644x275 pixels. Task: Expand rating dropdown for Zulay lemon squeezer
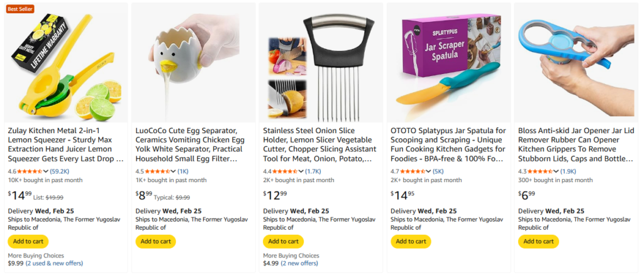46,171
